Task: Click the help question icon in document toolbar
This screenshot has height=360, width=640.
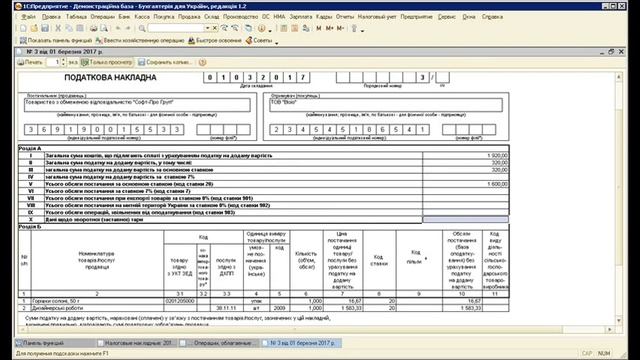Action: (202, 62)
